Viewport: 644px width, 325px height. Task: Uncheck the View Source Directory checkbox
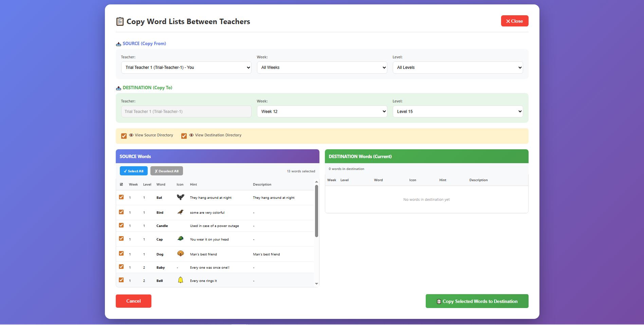click(x=124, y=136)
